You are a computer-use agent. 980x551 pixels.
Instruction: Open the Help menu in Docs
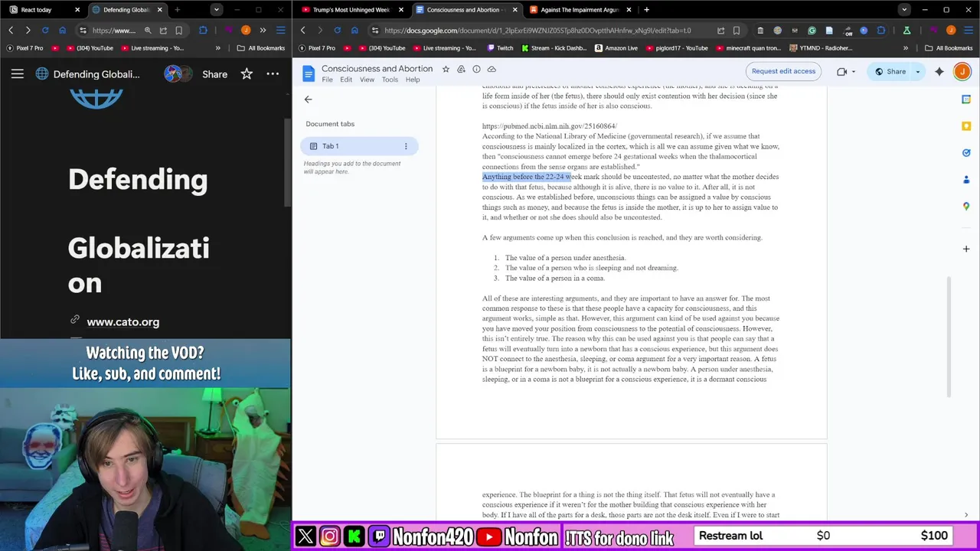(x=413, y=80)
